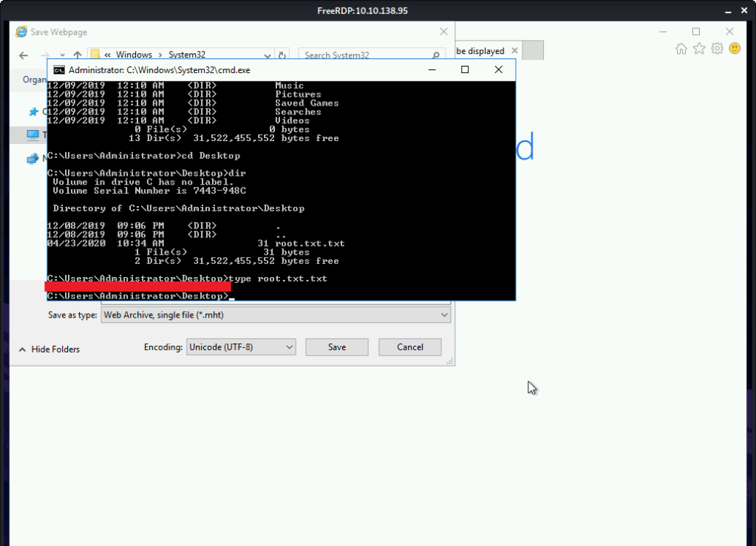This screenshot has width=756, height=546.
Task: Collapse the view with Hide Folders
Action: (49, 349)
